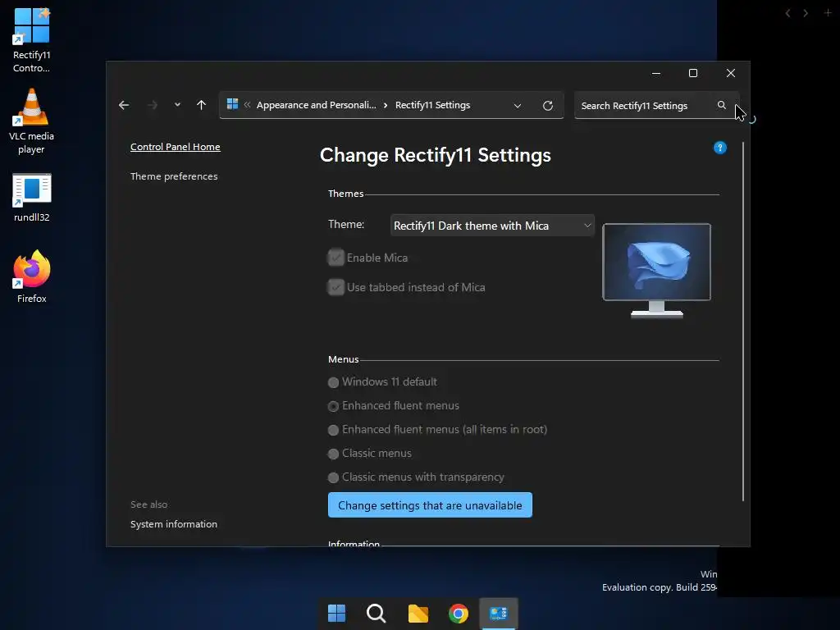This screenshot has width=840, height=630.
Task: Go back with the back arrow
Action: point(124,105)
